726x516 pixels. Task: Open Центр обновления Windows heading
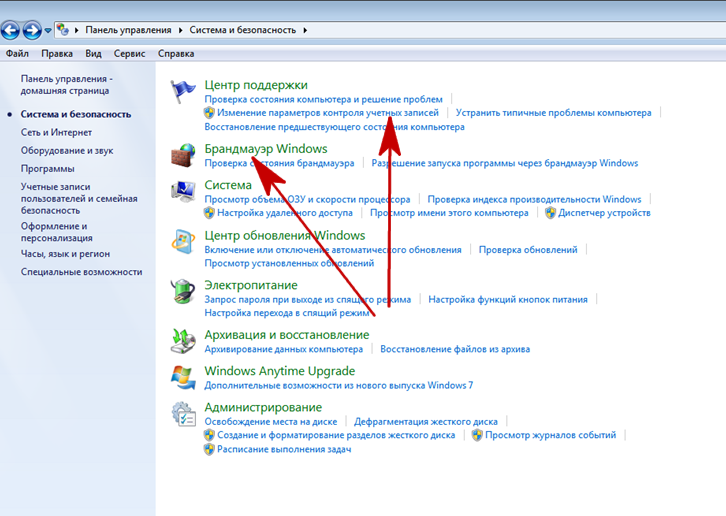click(x=285, y=235)
